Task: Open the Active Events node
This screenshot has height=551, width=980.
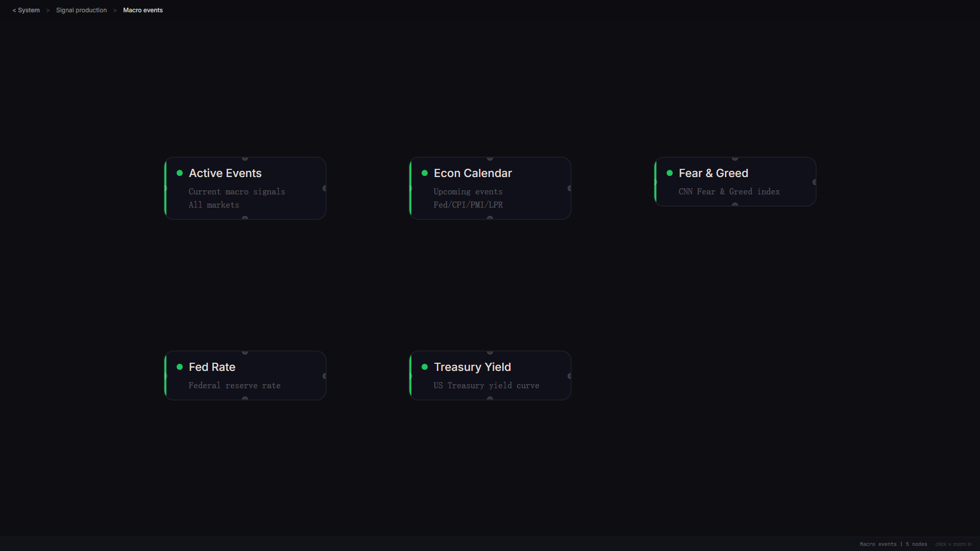Action: tap(245, 189)
